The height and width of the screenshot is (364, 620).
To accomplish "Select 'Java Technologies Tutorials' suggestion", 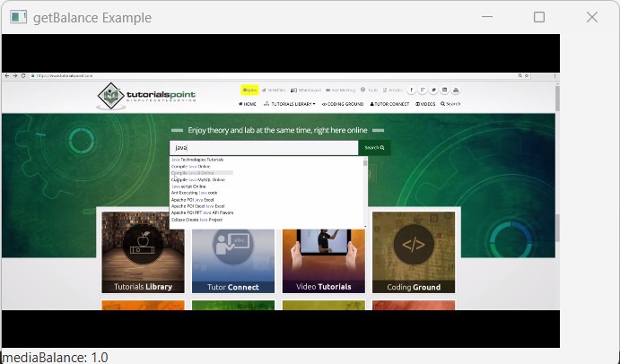I will tap(197, 160).
